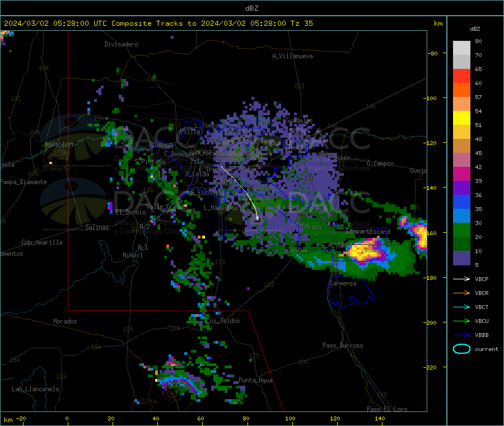
Task: Click the 'VBCP' legend label
Action: click(482, 279)
